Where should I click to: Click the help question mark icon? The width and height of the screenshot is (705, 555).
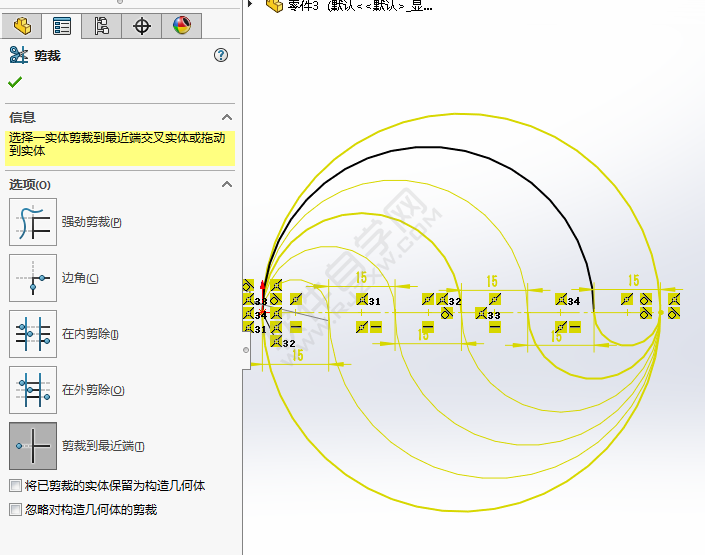point(221,55)
